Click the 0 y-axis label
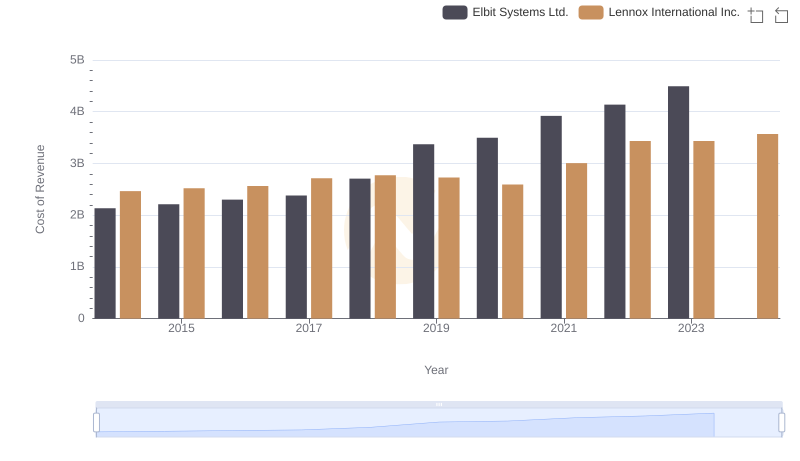 (x=81, y=319)
